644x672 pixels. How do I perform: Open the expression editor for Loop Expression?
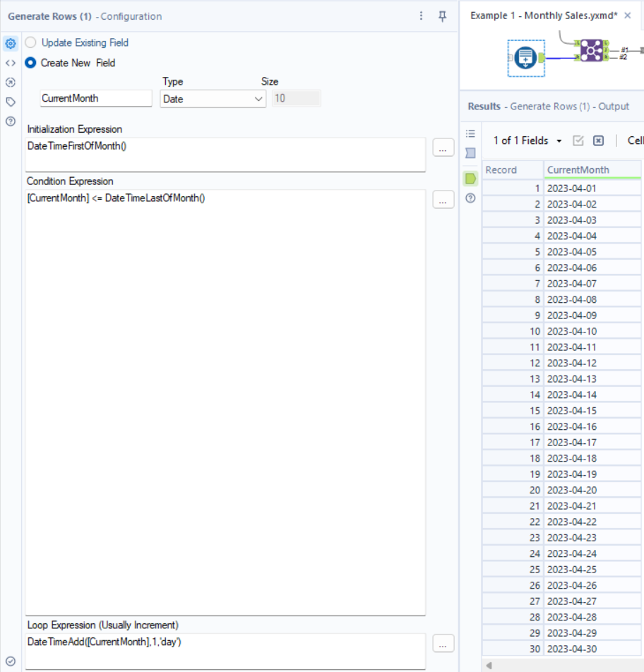click(443, 643)
